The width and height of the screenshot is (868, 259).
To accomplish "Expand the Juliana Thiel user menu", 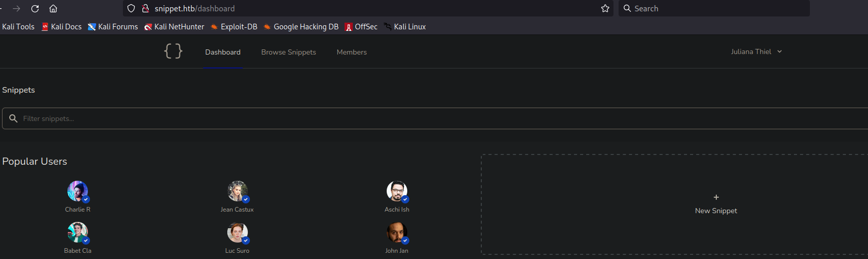I will [756, 51].
